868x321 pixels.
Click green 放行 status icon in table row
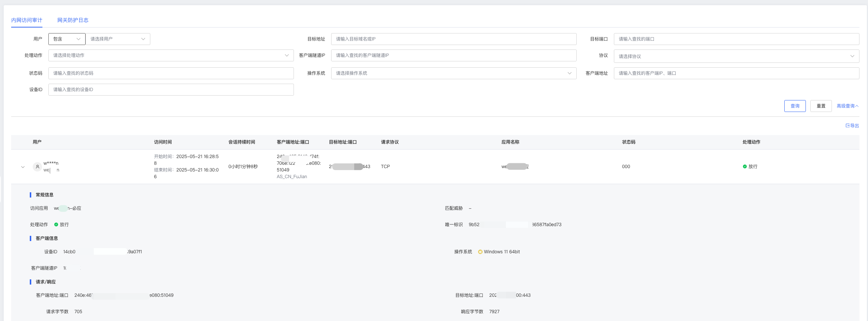[745, 167]
